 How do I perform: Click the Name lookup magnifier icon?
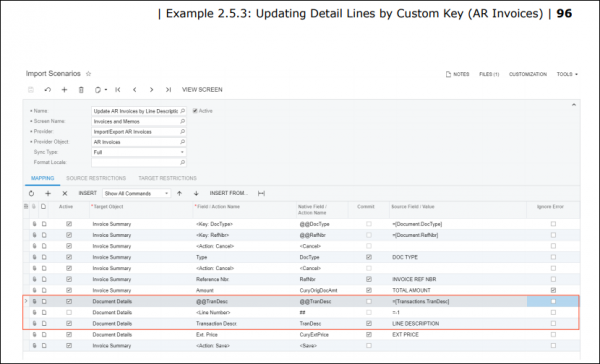(183, 111)
